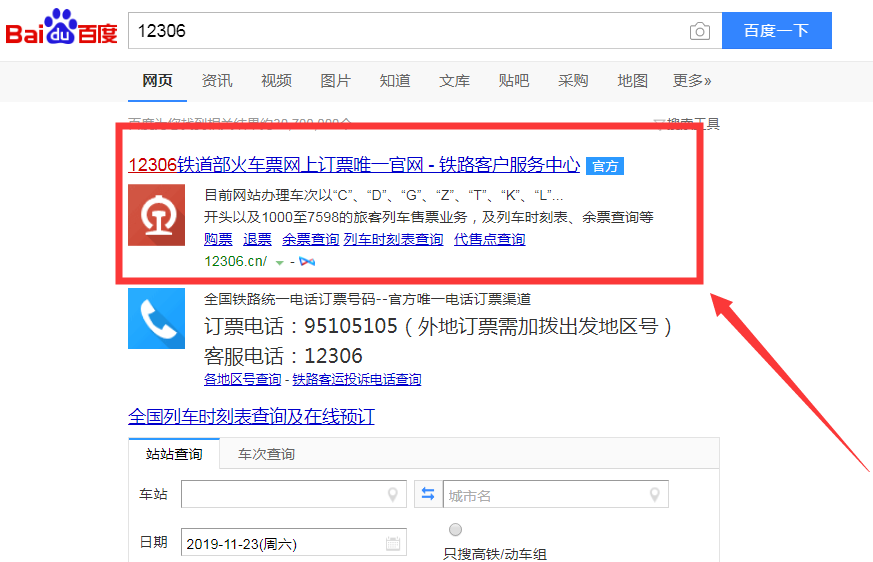Open the 代售点查询 sub-link

point(489,240)
